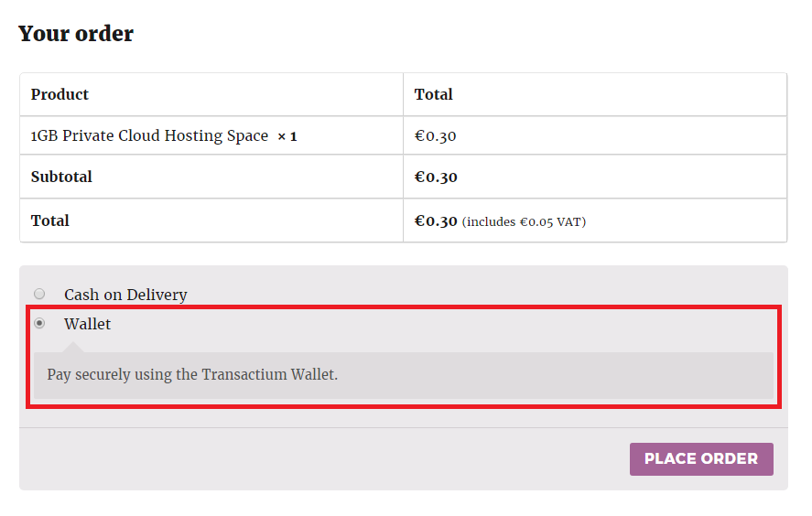The image size is (812, 516).
Task: Click the Total label in the last row
Action: tap(50, 220)
